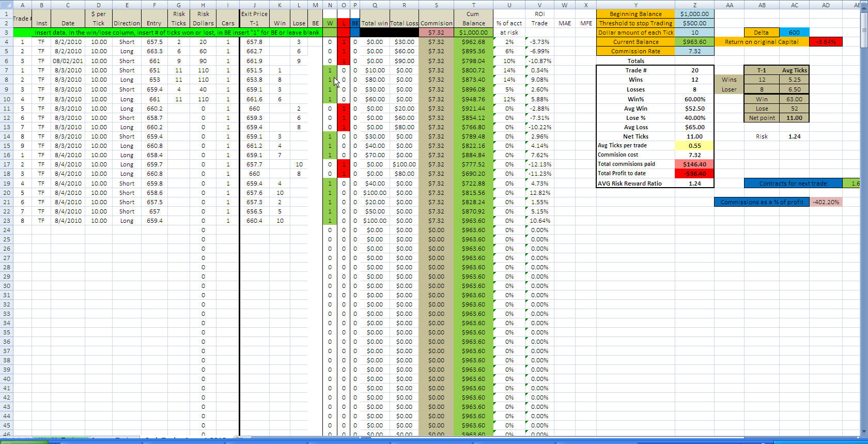Select the $777.52 cumulative balance cell
This screenshot has width=868, height=444.
pos(473,164)
